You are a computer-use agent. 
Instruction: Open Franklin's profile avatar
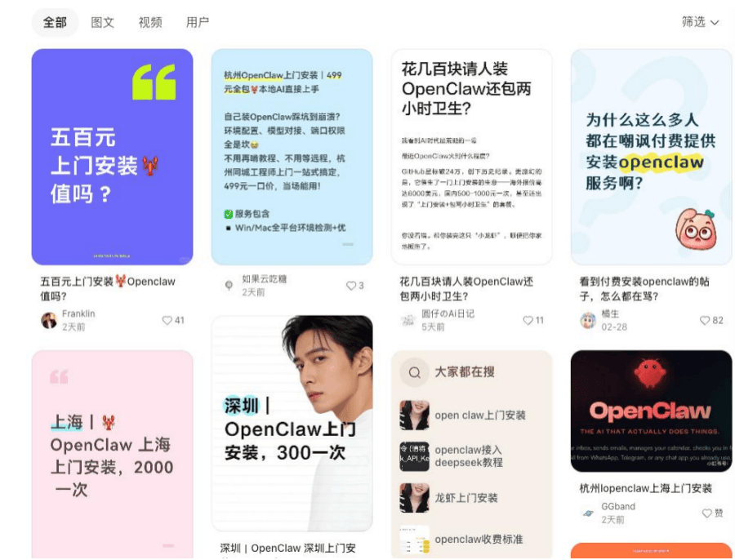point(49,321)
